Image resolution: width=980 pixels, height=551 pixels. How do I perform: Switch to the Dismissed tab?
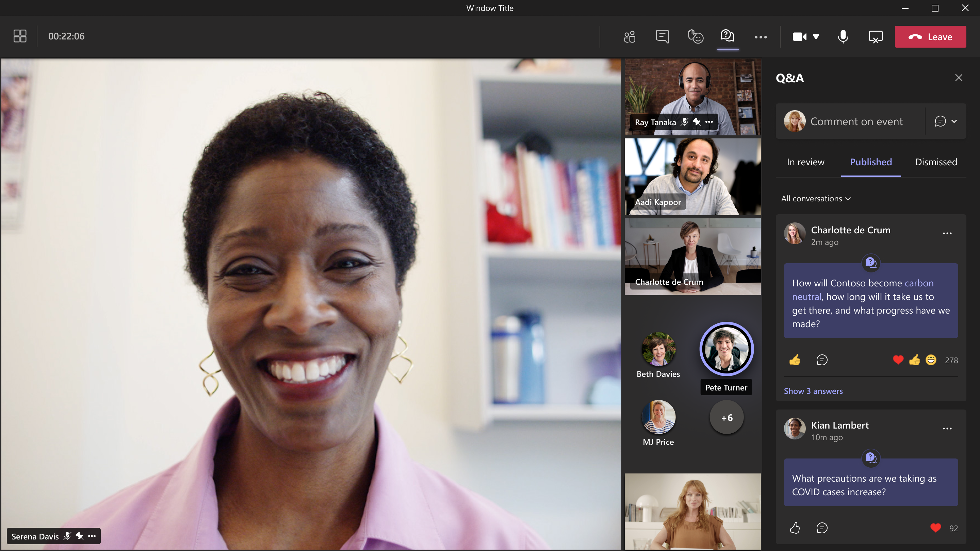[x=936, y=162]
